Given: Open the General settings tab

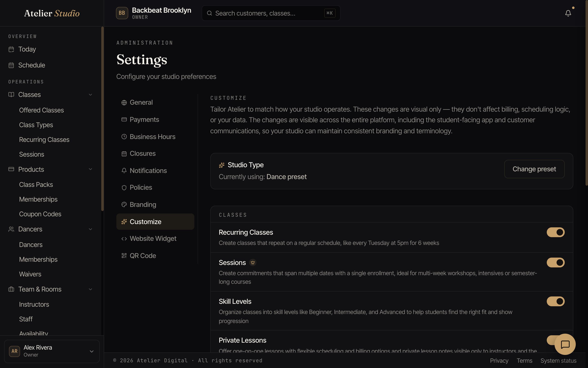Looking at the screenshot, I should (x=155, y=102).
